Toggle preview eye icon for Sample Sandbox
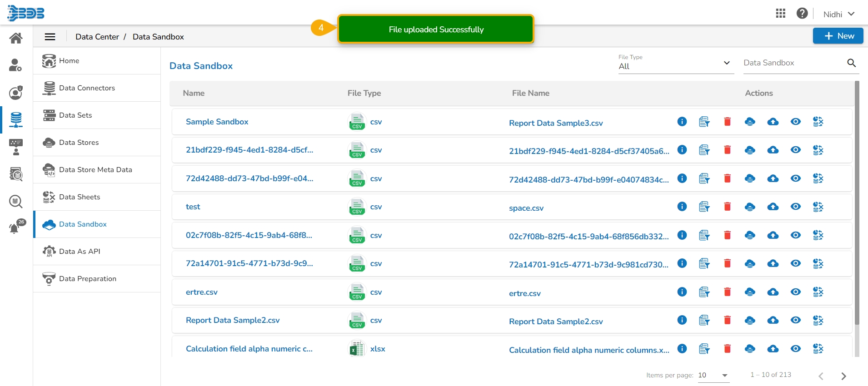The image size is (868, 386). pyautogui.click(x=795, y=122)
